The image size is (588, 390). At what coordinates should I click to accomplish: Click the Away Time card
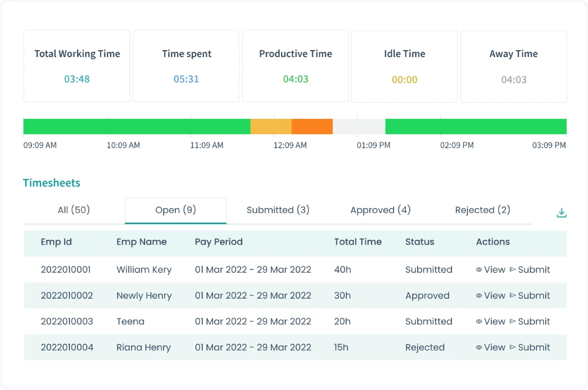(514, 66)
